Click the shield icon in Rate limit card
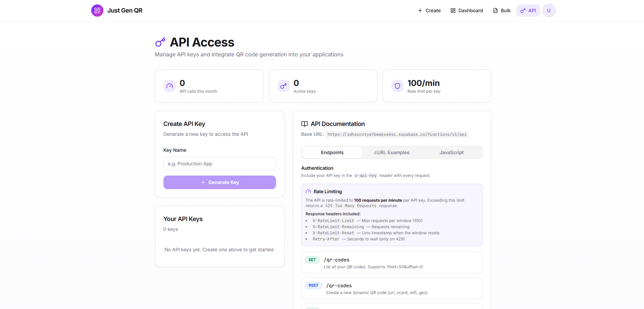Screen dimensions: 644x309 (x=397, y=86)
